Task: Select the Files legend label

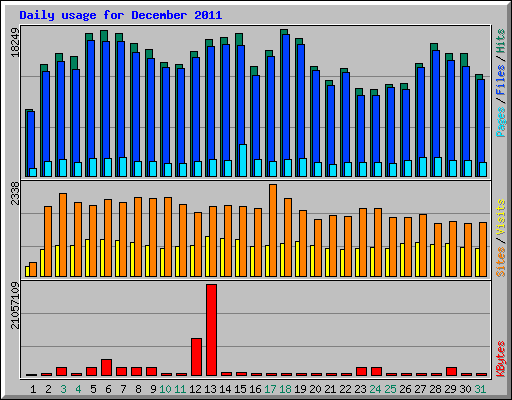Action: [501, 80]
